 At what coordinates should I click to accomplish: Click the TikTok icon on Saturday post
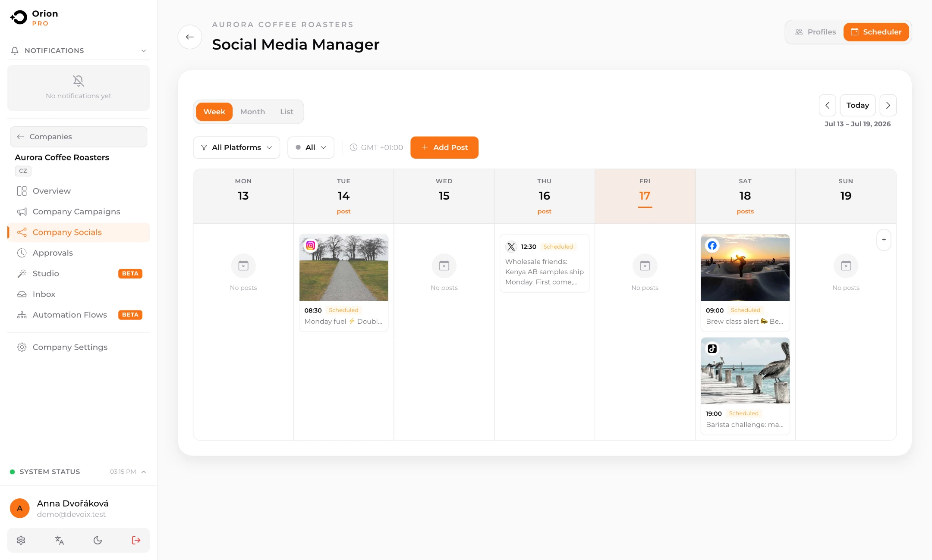point(712,348)
